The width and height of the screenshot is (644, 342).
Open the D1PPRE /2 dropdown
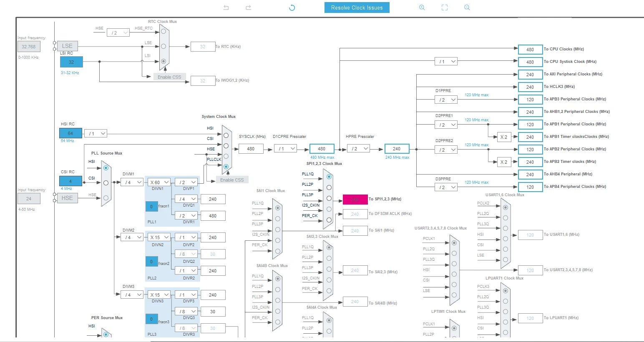(446, 100)
